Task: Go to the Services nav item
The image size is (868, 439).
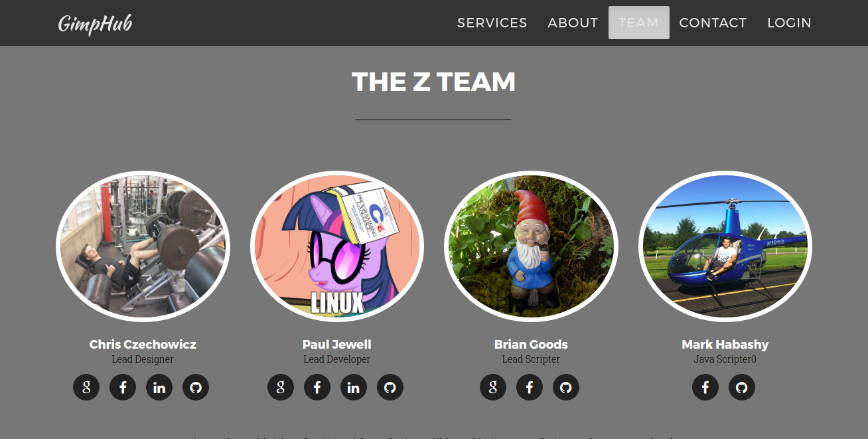Action: 492,23
